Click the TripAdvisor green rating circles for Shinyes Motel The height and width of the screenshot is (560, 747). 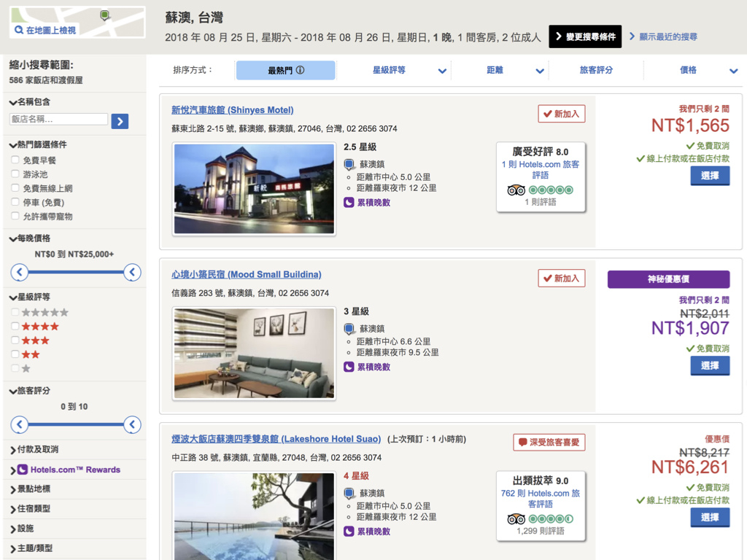click(x=551, y=190)
